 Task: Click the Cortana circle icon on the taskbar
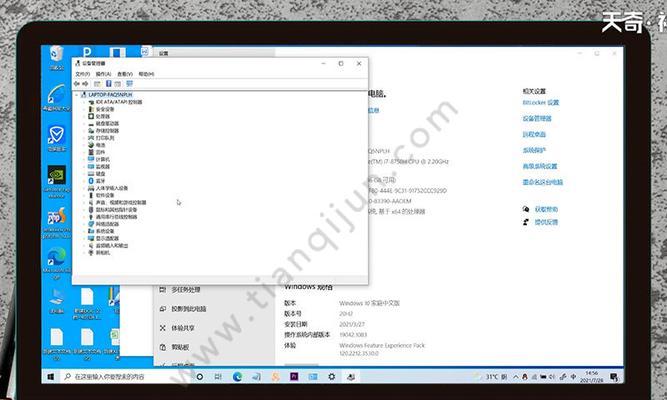[199, 377]
